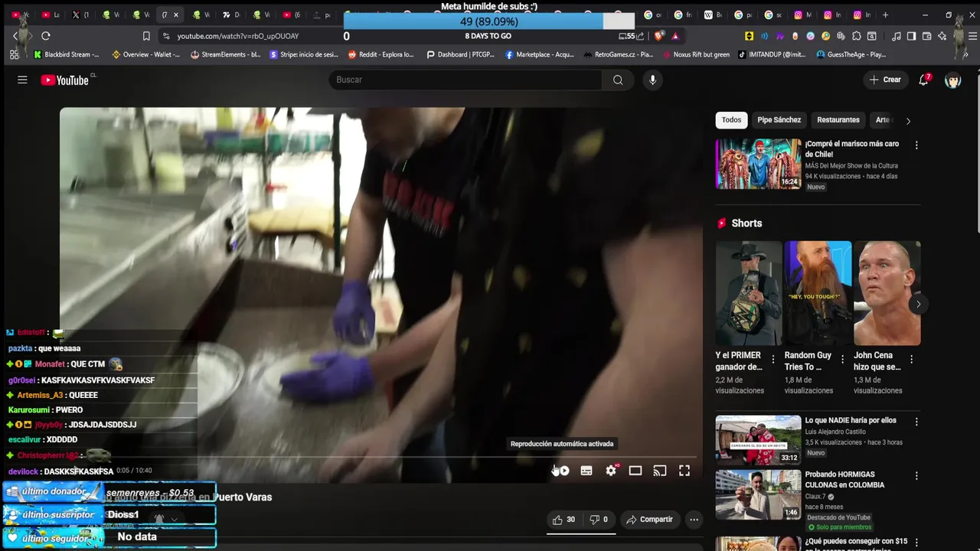Open options for HORMIGAS CULONAS video
980x551 pixels.
click(916, 476)
